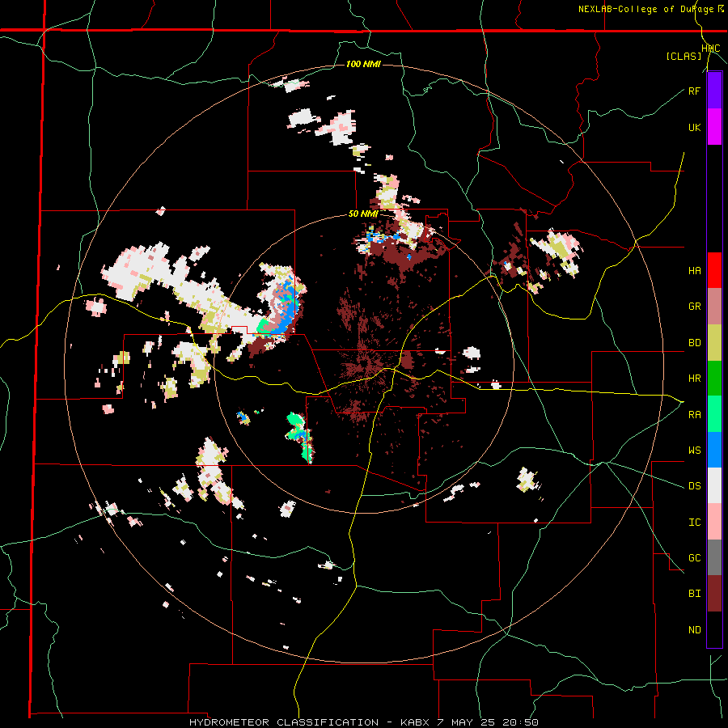
Task: Click the 'HR' legend label
Action: [694, 379]
